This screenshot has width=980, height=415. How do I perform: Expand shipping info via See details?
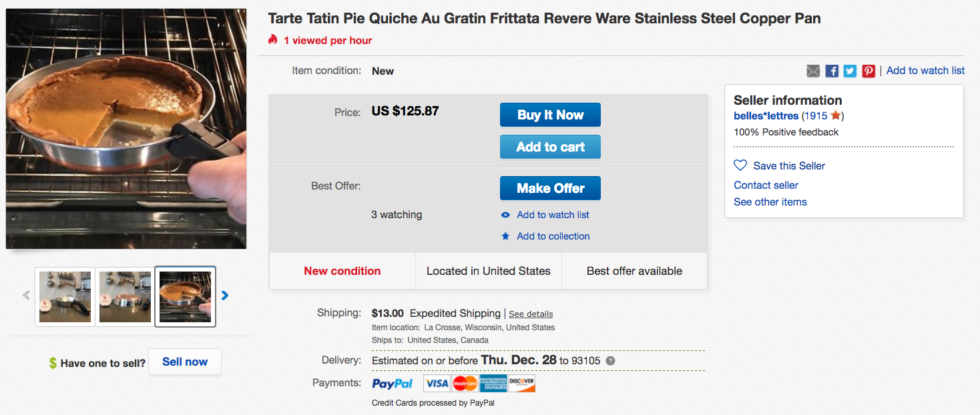(531, 314)
